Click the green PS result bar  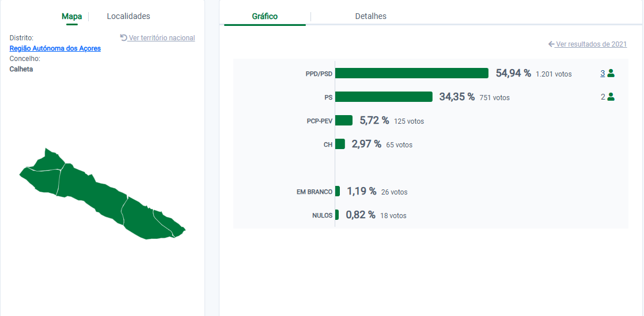pyautogui.click(x=384, y=97)
